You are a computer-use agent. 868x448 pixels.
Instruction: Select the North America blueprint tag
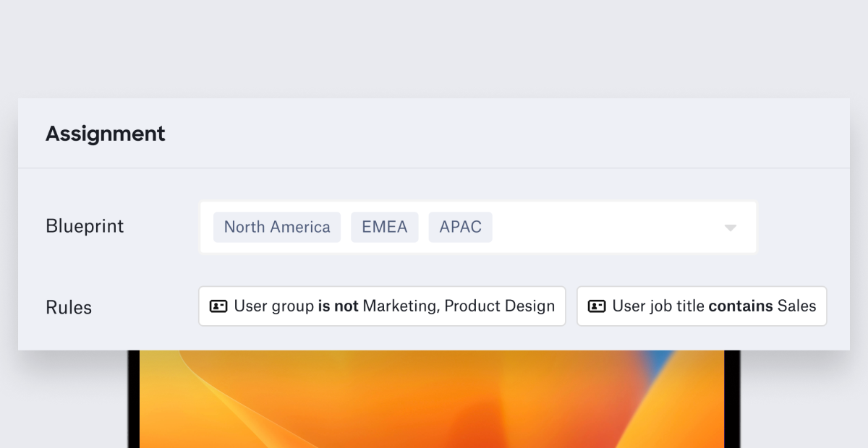277,227
